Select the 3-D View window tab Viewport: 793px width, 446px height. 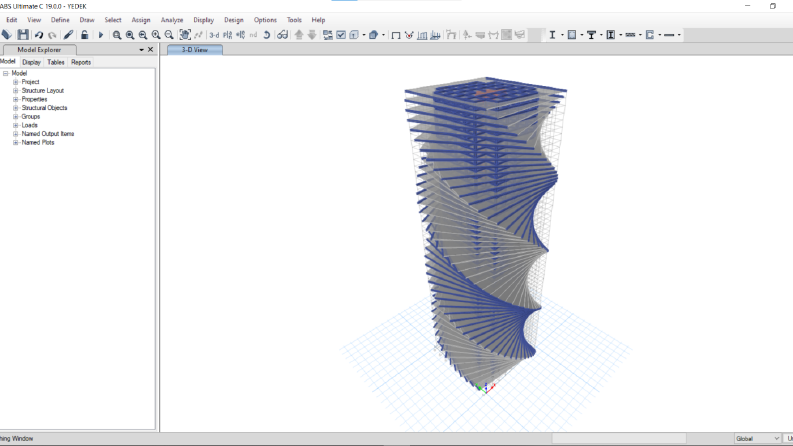(195, 50)
